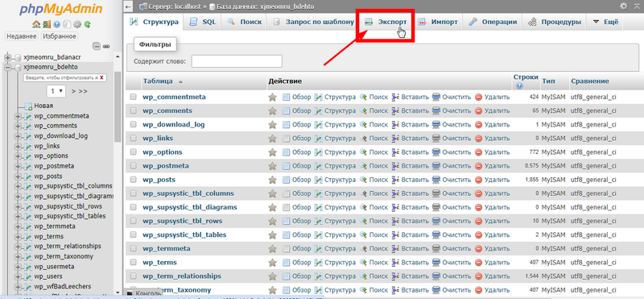Screen dimensions: 644x299
Task: Tick the wp_links row checkbox
Action: pos(133,138)
